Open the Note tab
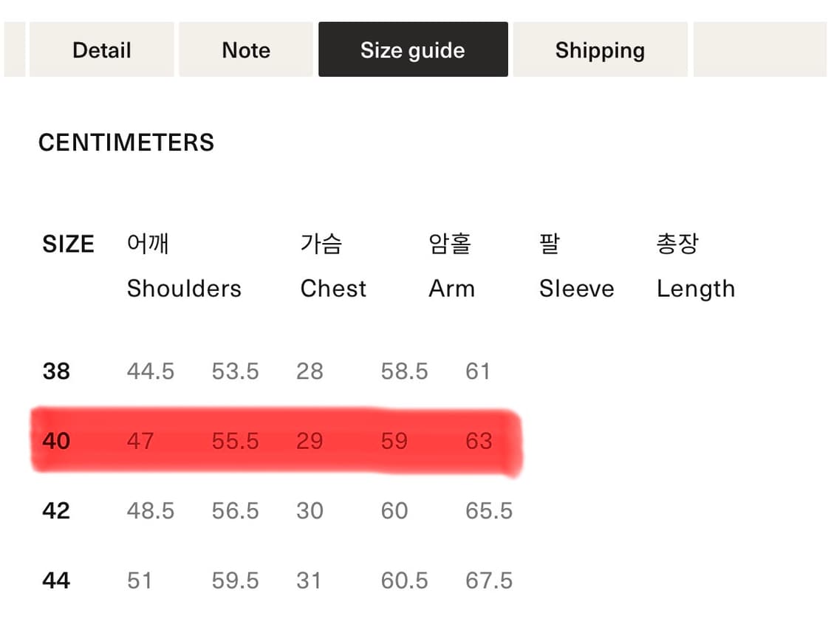This screenshot has height=644, width=831. pos(245,49)
